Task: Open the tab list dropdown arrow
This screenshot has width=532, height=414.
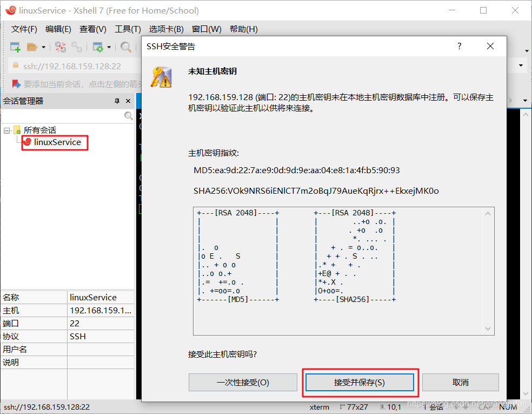Action: tap(525, 101)
